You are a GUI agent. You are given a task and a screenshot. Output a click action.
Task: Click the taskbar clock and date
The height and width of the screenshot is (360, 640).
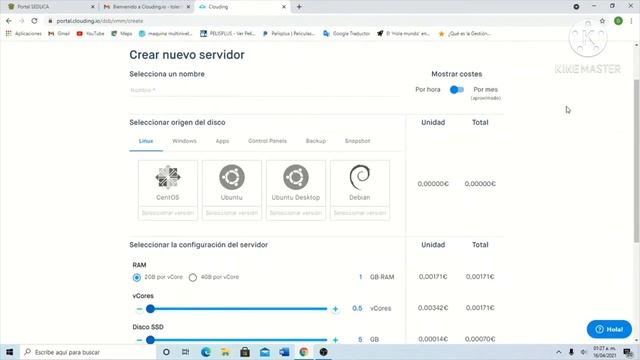click(x=604, y=352)
